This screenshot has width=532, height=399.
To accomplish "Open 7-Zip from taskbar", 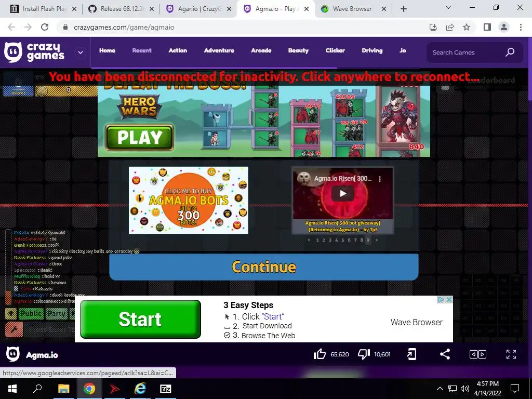I will coord(166,389).
